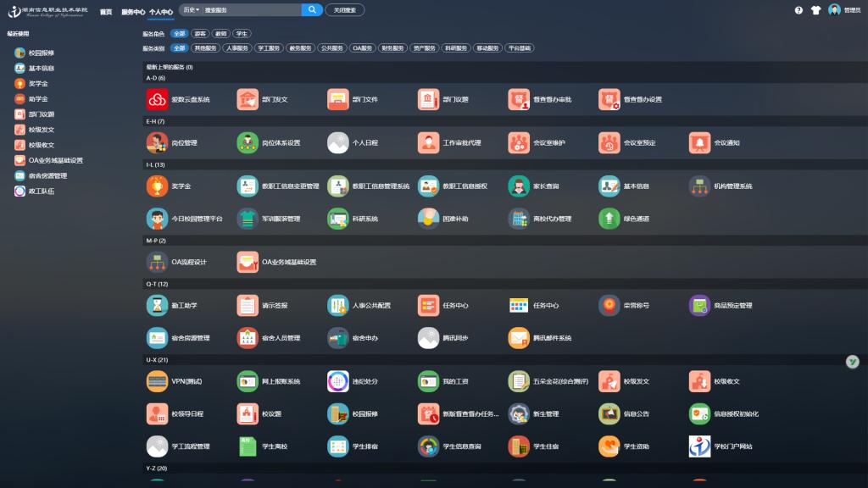Click the 搜索服务 search input field
This screenshot has width=868, height=488.
pos(250,10)
